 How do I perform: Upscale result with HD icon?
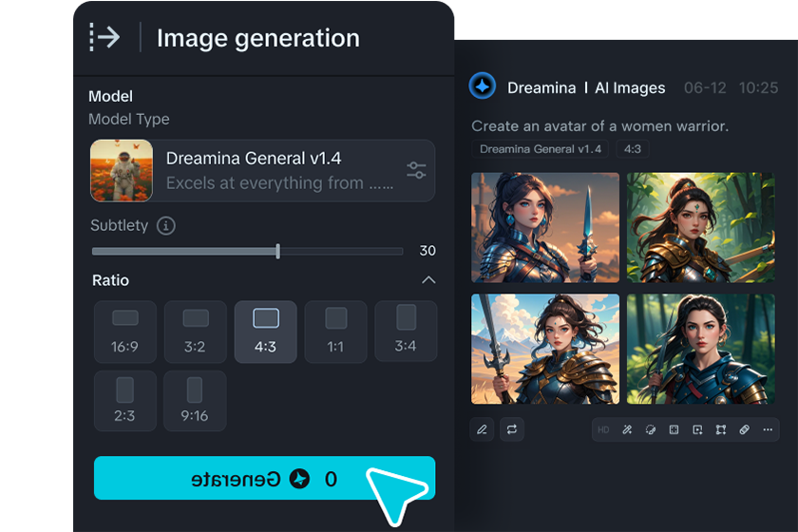coord(603,430)
